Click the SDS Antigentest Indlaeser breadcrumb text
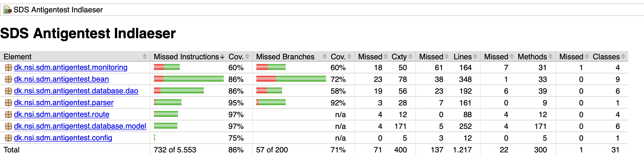The height and width of the screenshot is (165, 644). pos(58,10)
